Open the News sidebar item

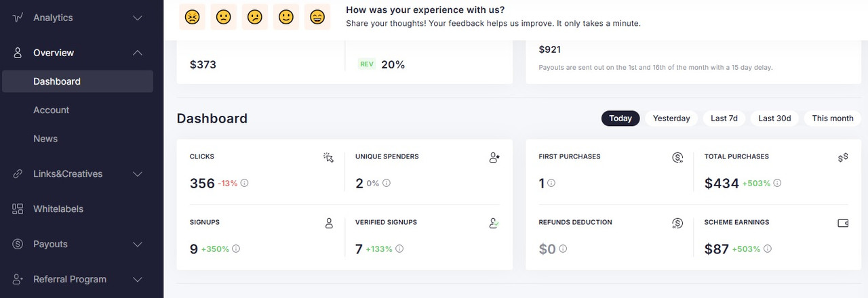(x=45, y=138)
